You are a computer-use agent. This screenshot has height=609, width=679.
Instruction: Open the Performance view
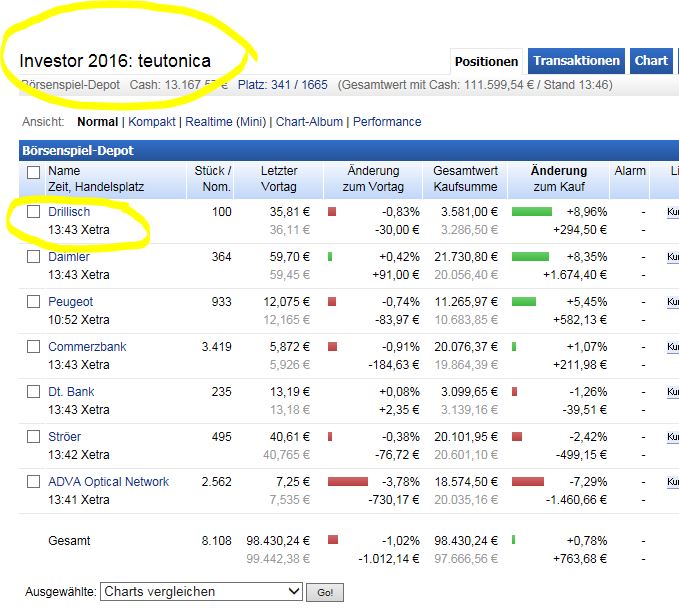(x=387, y=122)
